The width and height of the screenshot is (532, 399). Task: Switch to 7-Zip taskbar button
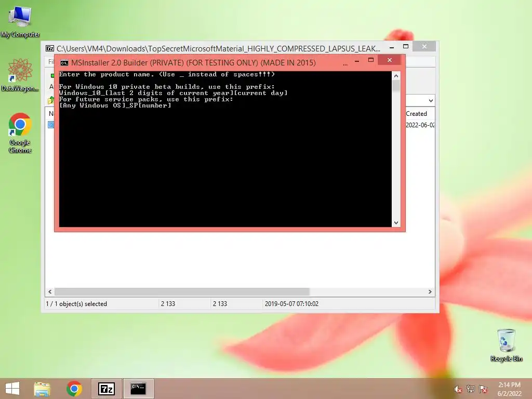pos(106,389)
